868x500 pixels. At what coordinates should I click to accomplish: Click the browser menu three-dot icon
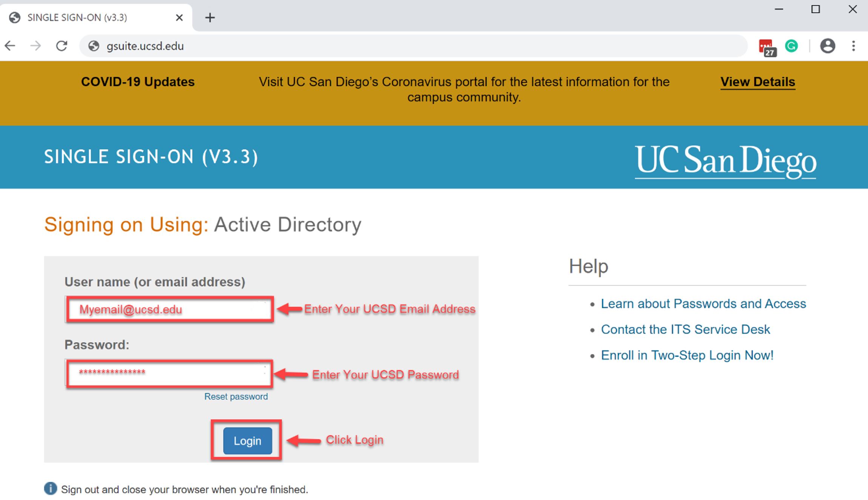(853, 46)
